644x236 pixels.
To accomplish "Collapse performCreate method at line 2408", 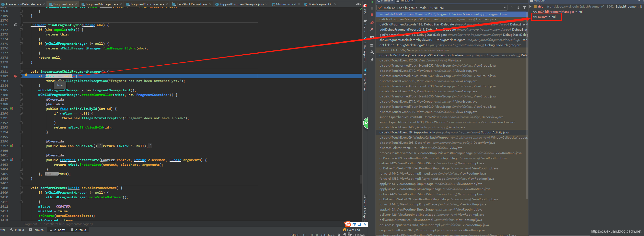I will coord(21,188).
